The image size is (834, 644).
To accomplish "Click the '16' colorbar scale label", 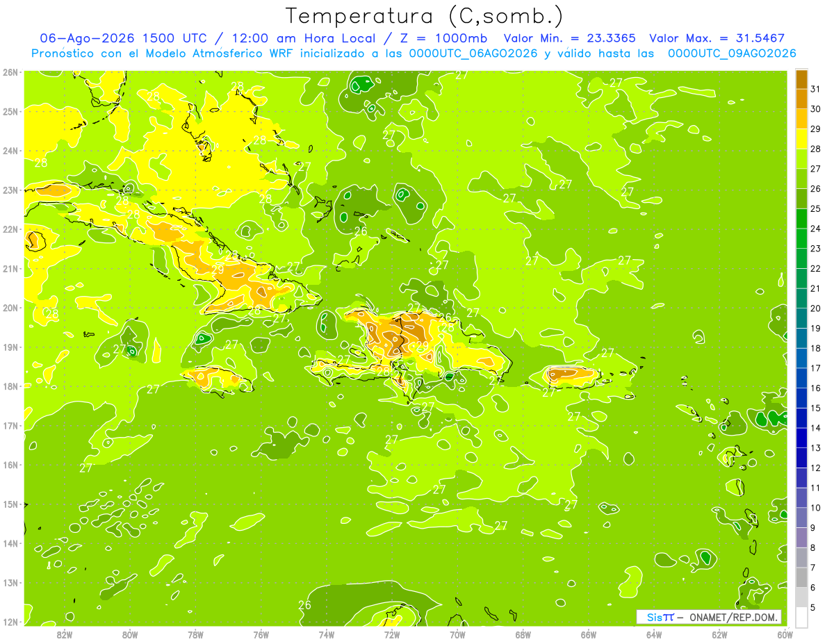I will coord(816,388).
